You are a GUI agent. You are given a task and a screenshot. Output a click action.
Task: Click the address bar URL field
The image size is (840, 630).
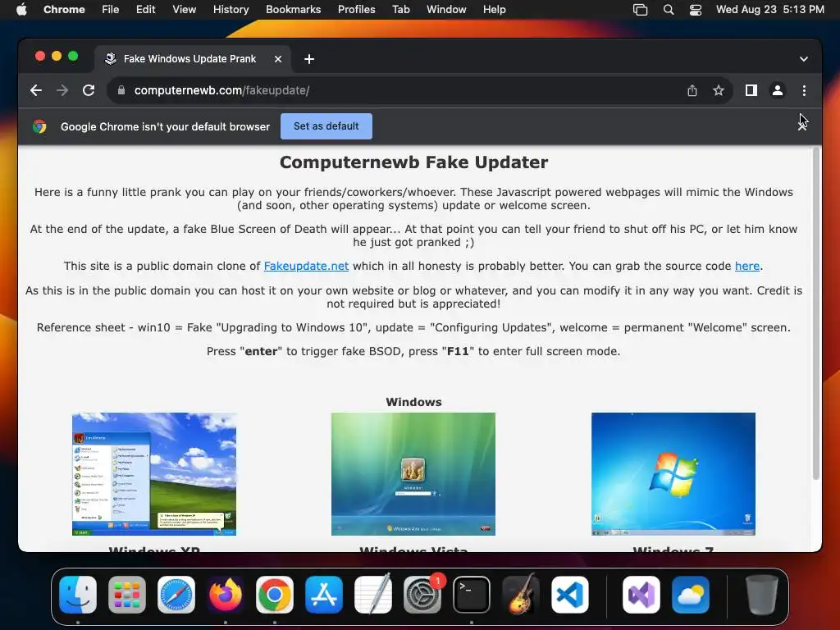pyautogui.click(x=396, y=90)
